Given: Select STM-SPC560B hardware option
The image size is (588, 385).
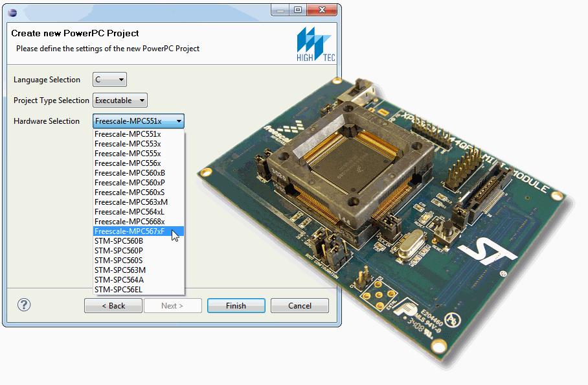Looking at the screenshot, I should point(139,241).
